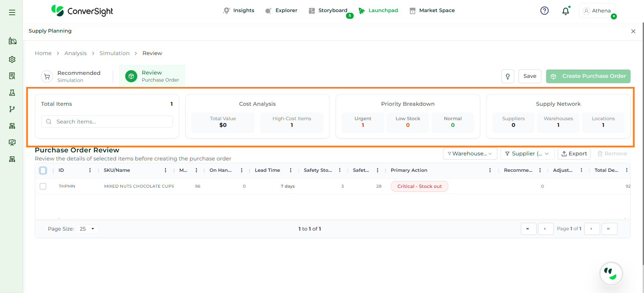Open the SKU/Name column menu
The height and width of the screenshot is (293, 644).
click(x=165, y=170)
